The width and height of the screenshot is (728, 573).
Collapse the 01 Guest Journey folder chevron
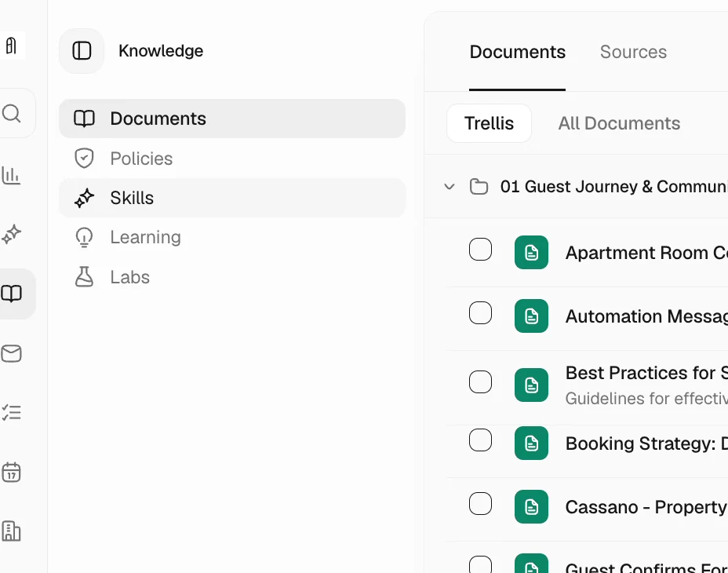click(449, 187)
